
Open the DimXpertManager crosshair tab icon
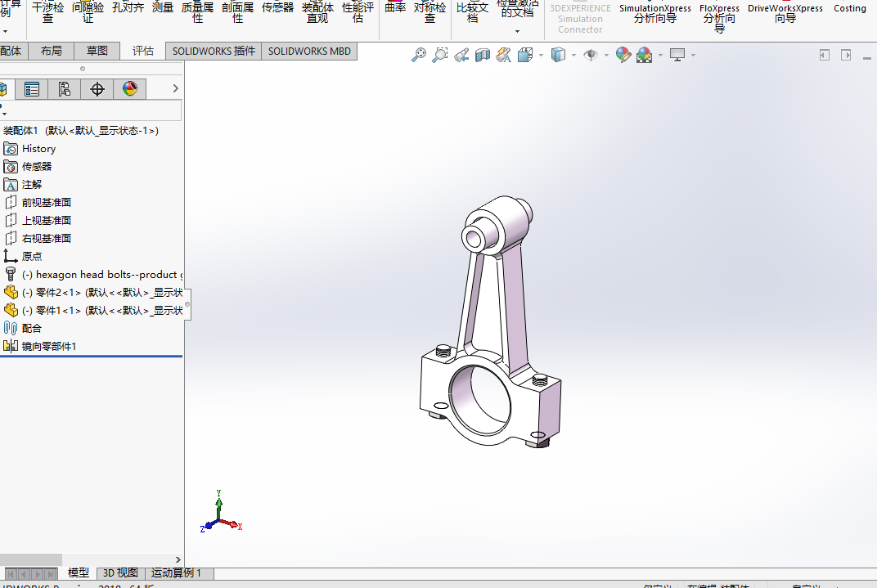pos(97,89)
